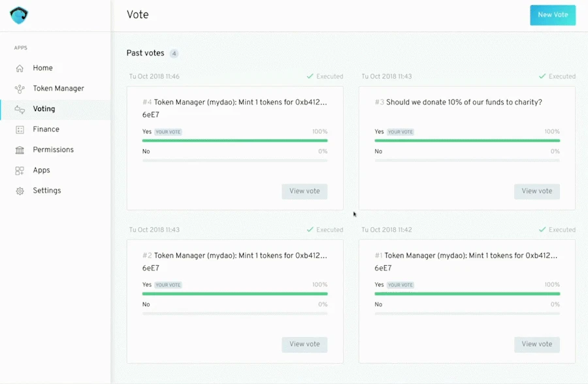Click the Past votes count badge
588x384 pixels.
pos(174,54)
